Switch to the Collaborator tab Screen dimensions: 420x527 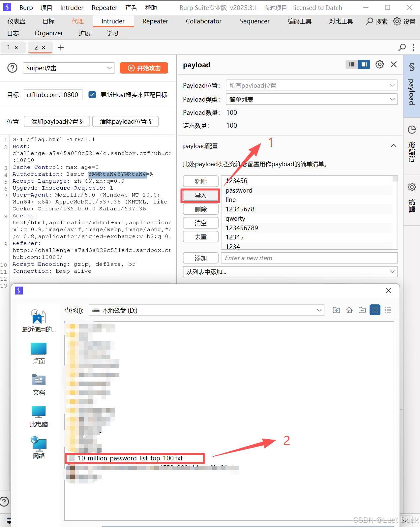tap(203, 21)
